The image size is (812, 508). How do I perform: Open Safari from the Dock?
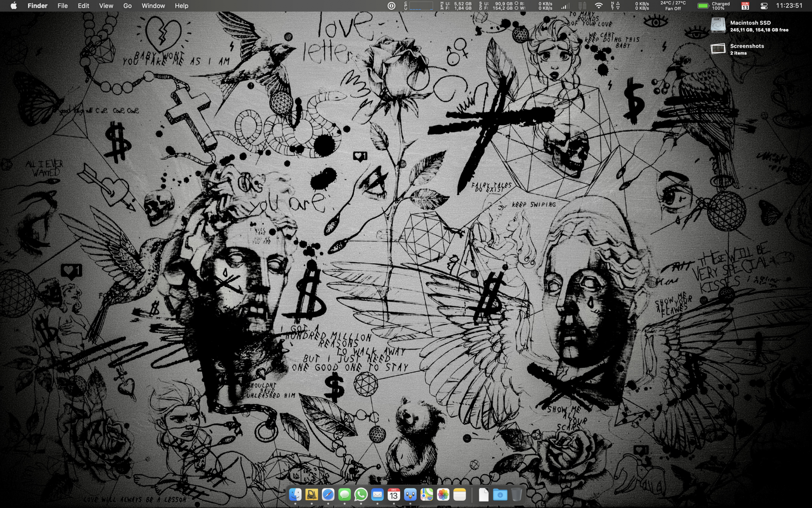pos(328,495)
